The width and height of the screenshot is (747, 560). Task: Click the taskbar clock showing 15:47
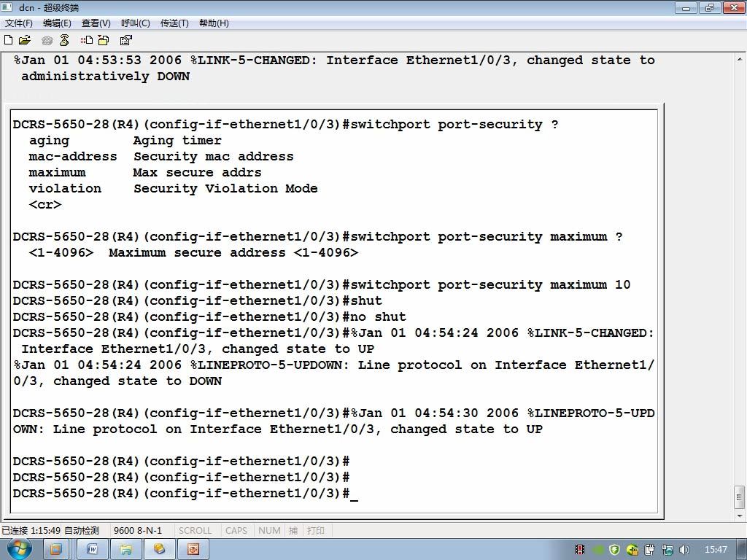click(716, 550)
